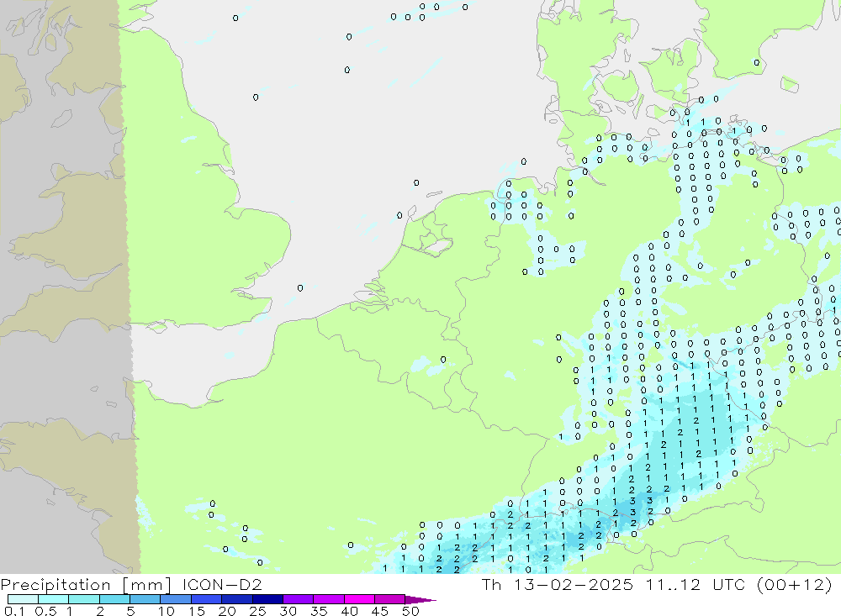The height and width of the screenshot is (616, 841).
Task: Click the 35–40 mm violet legend box
Action: tap(329, 599)
